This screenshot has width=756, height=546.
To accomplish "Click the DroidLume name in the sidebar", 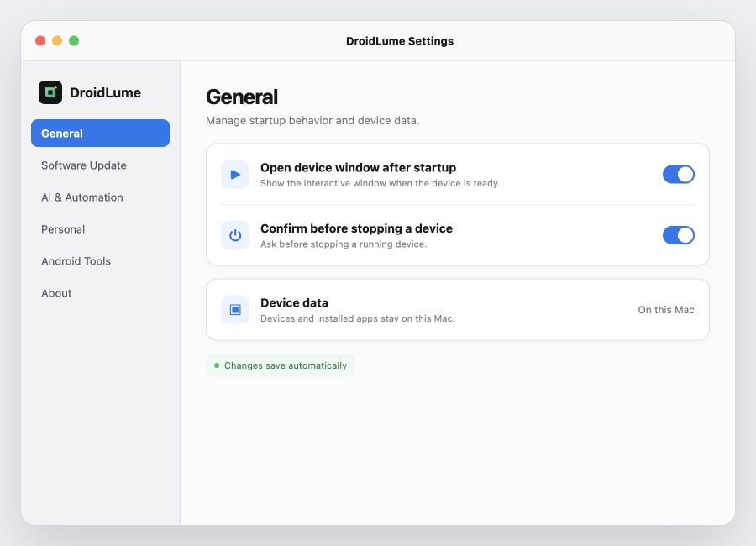I will (105, 92).
